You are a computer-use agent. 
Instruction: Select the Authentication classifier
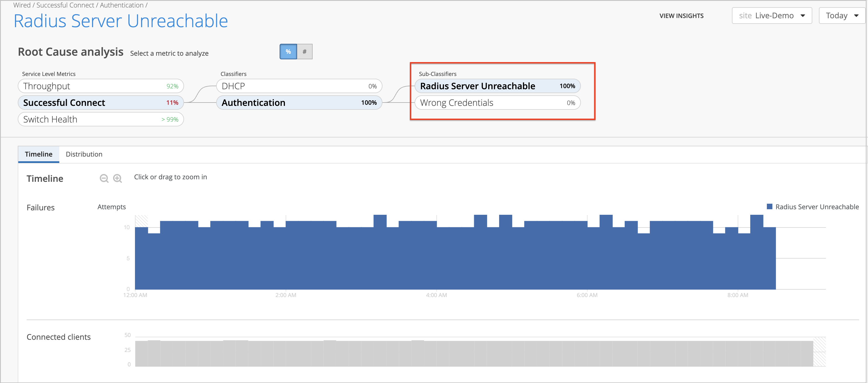point(299,103)
